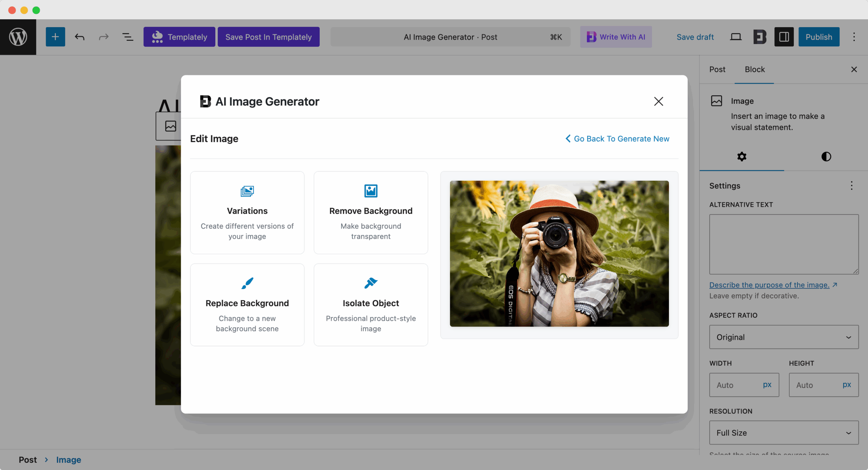Open the block inserter with the plus icon
This screenshot has height=470, width=868.
pyautogui.click(x=55, y=37)
